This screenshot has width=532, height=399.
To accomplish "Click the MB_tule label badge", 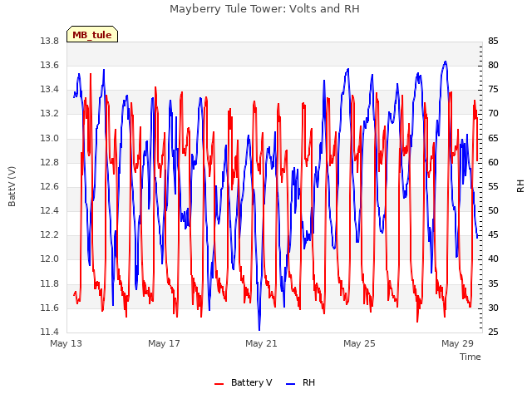I will click(x=92, y=34).
